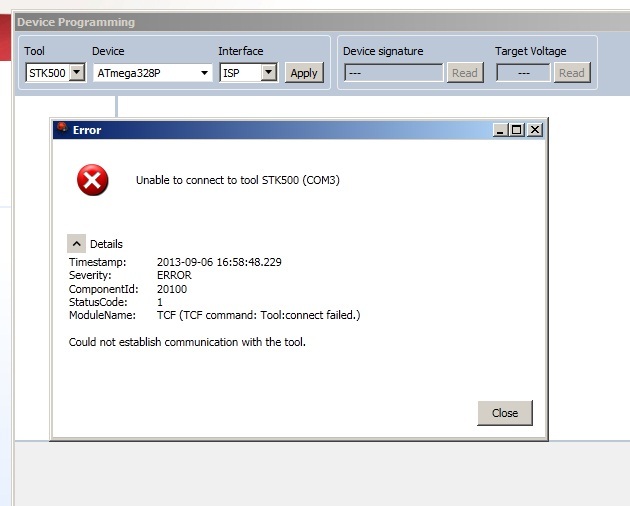This screenshot has height=506, width=630.
Task: Click the Error dialog title bar icon
Action: pyautogui.click(x=62, y=129)
